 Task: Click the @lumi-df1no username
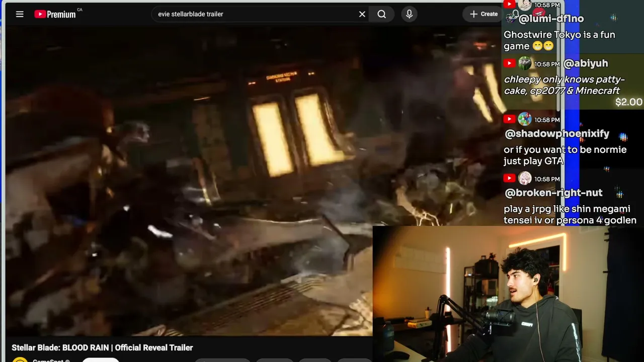550,19
